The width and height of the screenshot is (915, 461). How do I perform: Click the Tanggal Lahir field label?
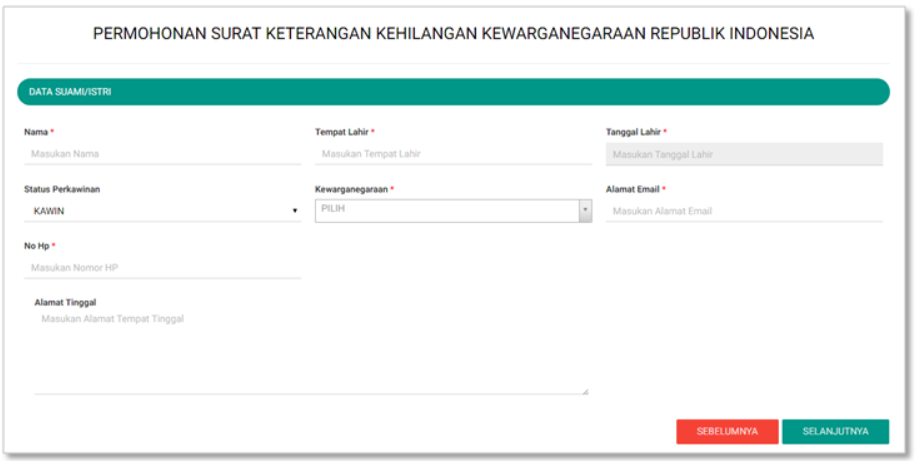pos(633,132)
